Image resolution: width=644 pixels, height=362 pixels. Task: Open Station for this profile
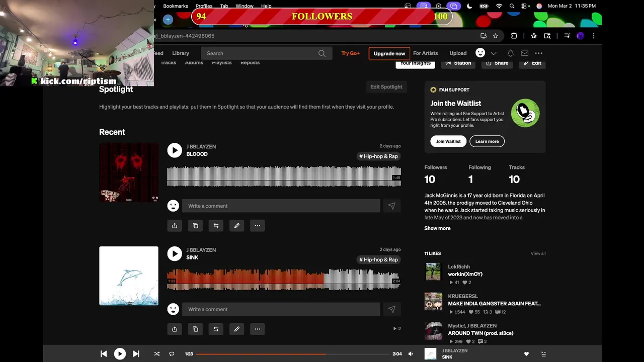point(458,63)
